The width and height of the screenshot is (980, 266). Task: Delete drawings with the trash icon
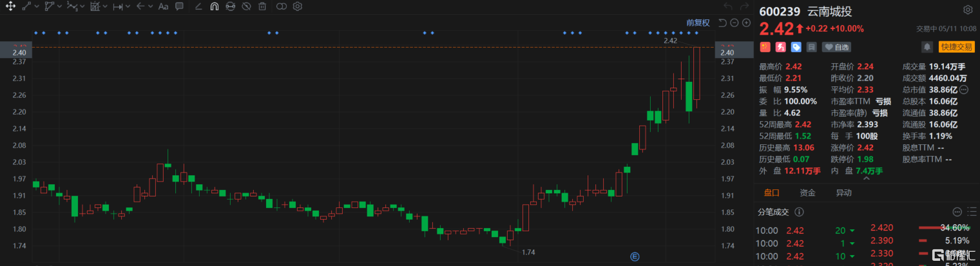coord(262,6)
